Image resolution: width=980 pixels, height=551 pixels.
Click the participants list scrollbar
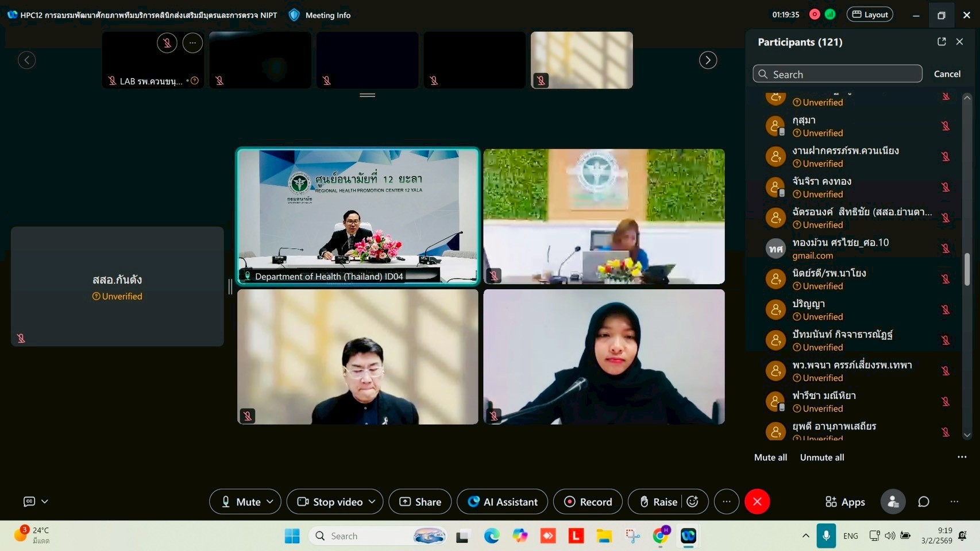967,269
